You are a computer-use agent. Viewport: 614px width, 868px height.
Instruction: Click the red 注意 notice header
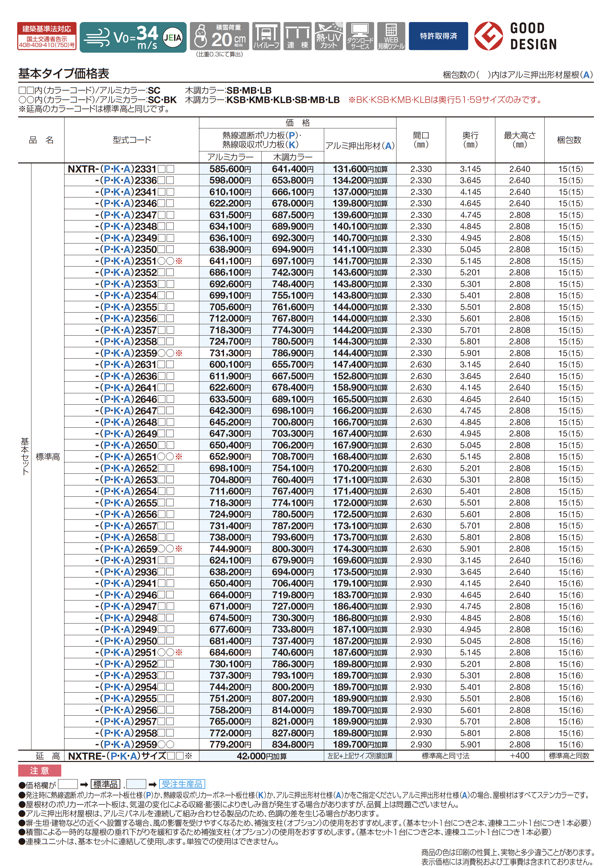[40, 770]
